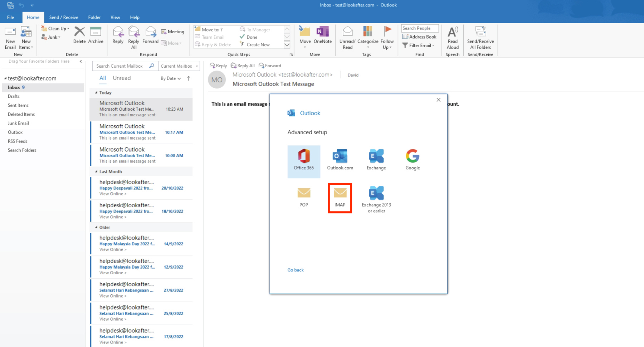Click the OneNote ribbon icon

click(322, 35)
